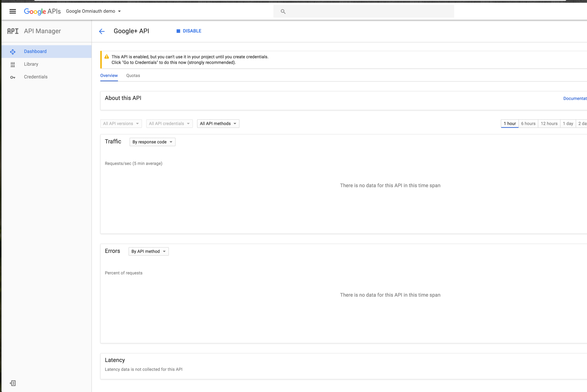
Task: Click the Traffic panel's no data message
Action: pyautogui.click(x=390, y=185)
